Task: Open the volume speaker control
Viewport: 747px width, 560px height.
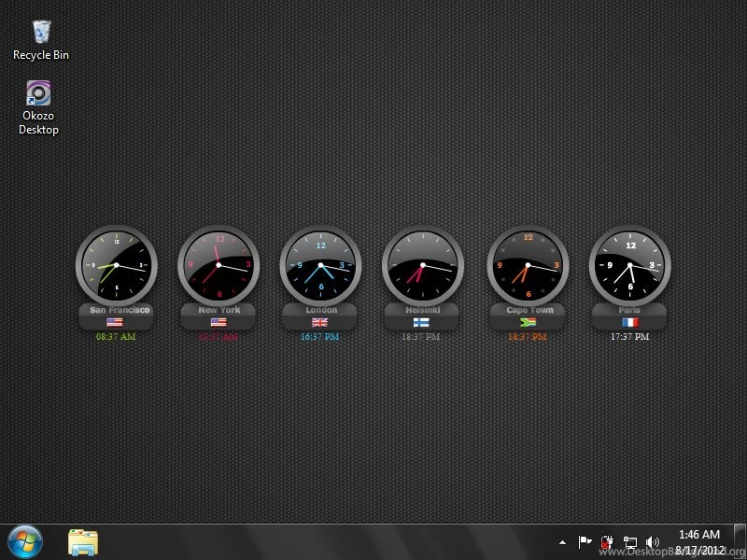Action: [x=652, y=541]
